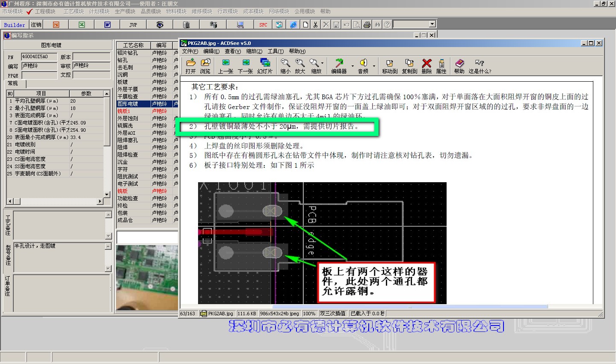Click ACDSee 放大 zoom in icon

(300, 66)
